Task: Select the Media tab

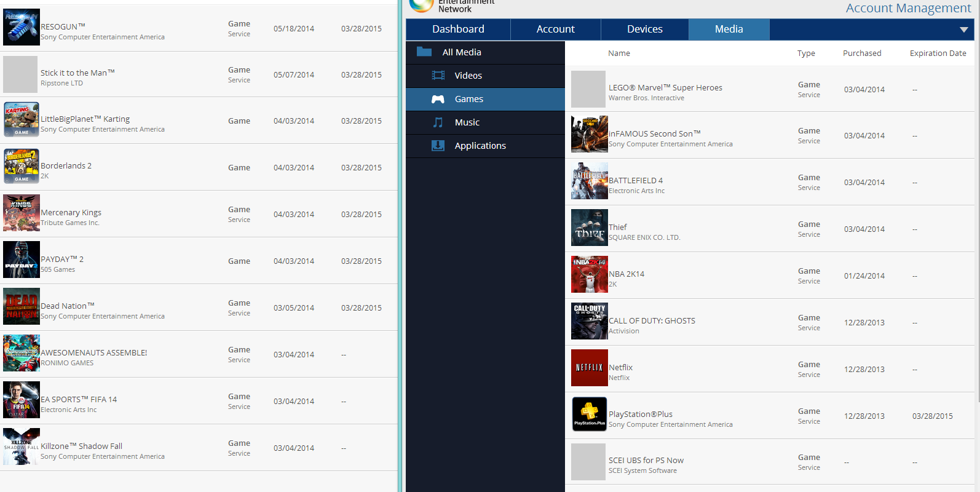Action: coord(729,30)
